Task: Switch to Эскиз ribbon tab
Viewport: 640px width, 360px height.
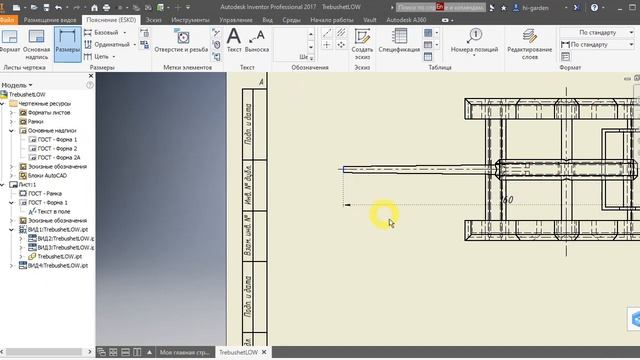Action: coord(153,20)
